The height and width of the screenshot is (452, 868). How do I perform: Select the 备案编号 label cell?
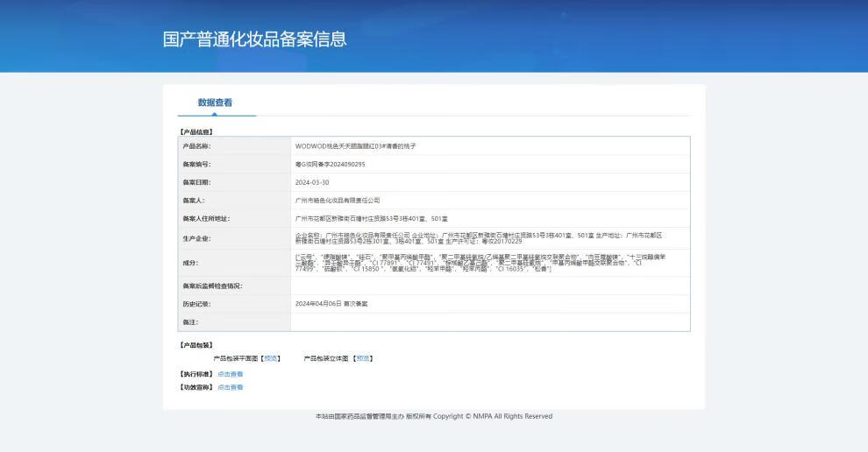point(234,165)
